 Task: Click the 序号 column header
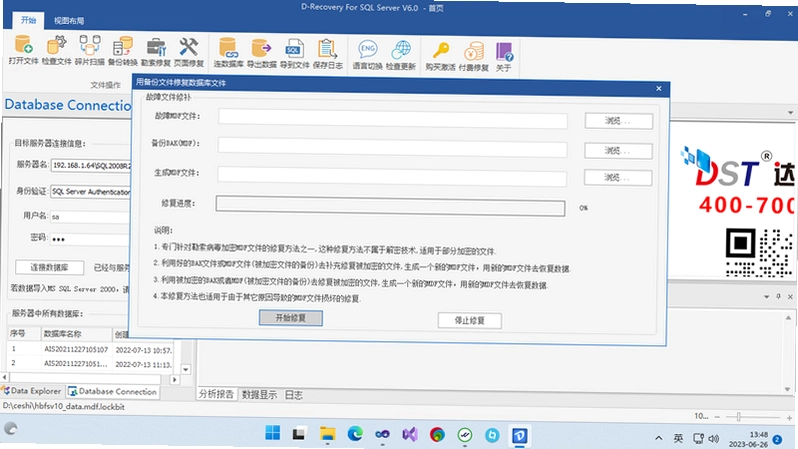point(23,333)
